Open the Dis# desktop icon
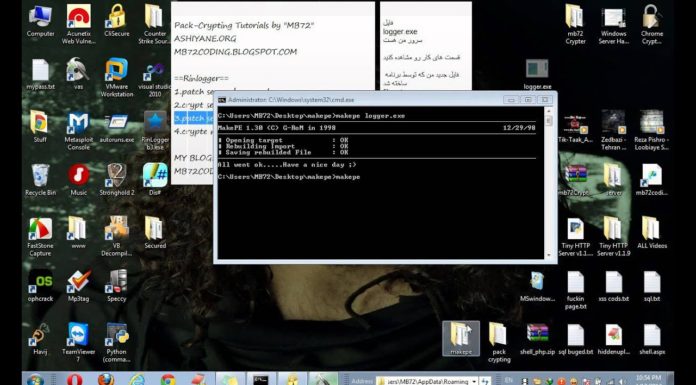This screenshot has height=385, width=696. 155,180
